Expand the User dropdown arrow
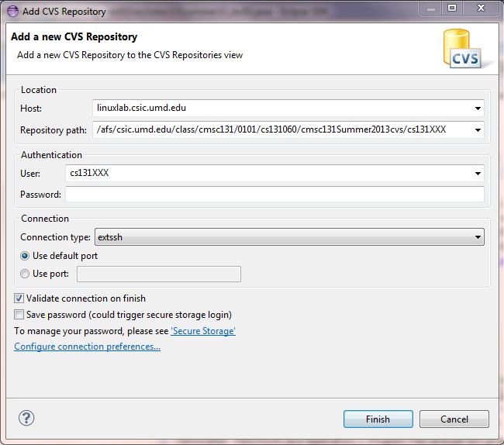 (x=478, y=173)
